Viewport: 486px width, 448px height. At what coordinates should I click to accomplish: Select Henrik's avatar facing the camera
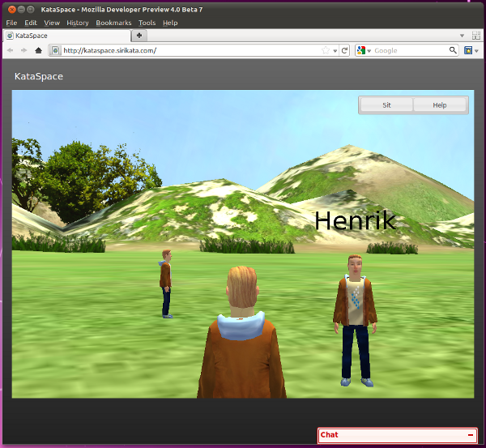[356, 321]
